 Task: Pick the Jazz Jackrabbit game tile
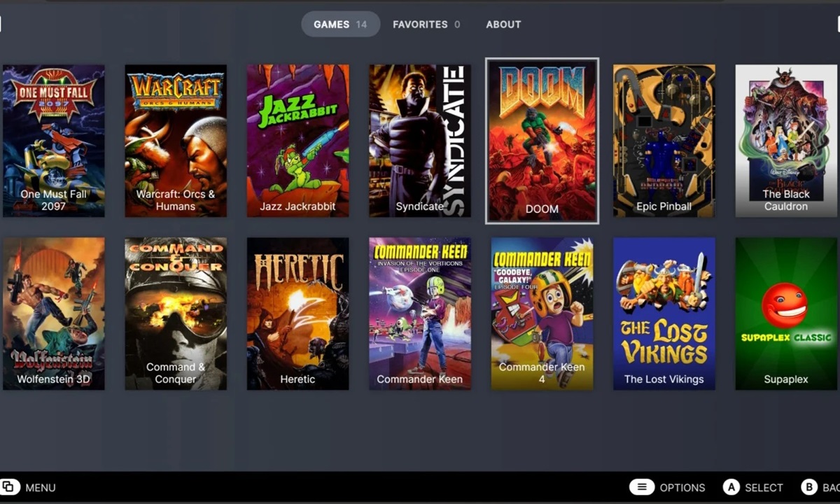pos(297,141)
